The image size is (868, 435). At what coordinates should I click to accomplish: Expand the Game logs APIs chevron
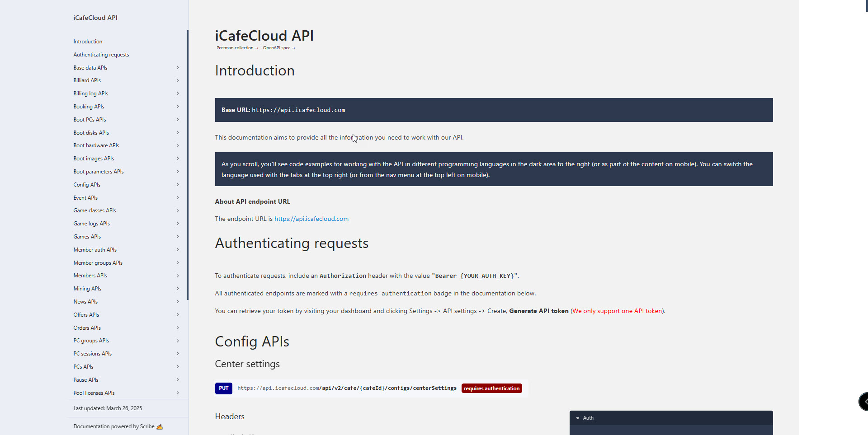(178, 224)
